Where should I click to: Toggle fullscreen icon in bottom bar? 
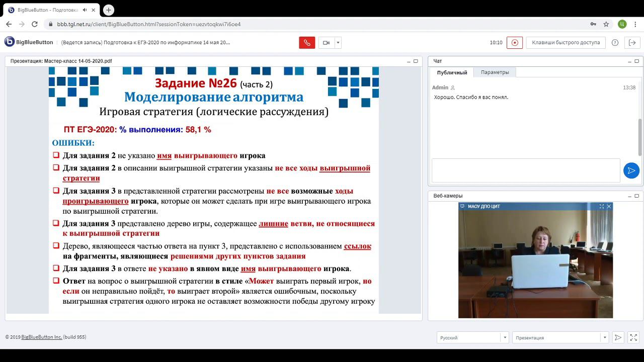click(633, 338)
